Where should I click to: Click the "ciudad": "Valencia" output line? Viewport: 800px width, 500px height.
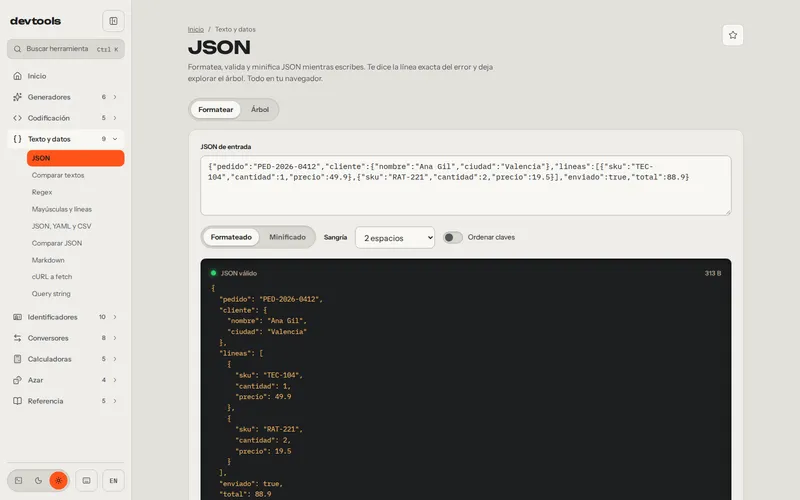(267, 332)
